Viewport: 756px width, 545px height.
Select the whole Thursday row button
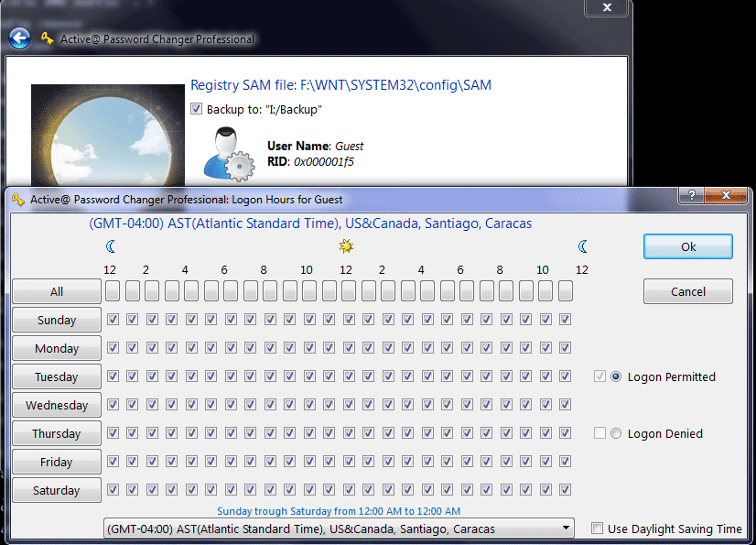point(57,433)
